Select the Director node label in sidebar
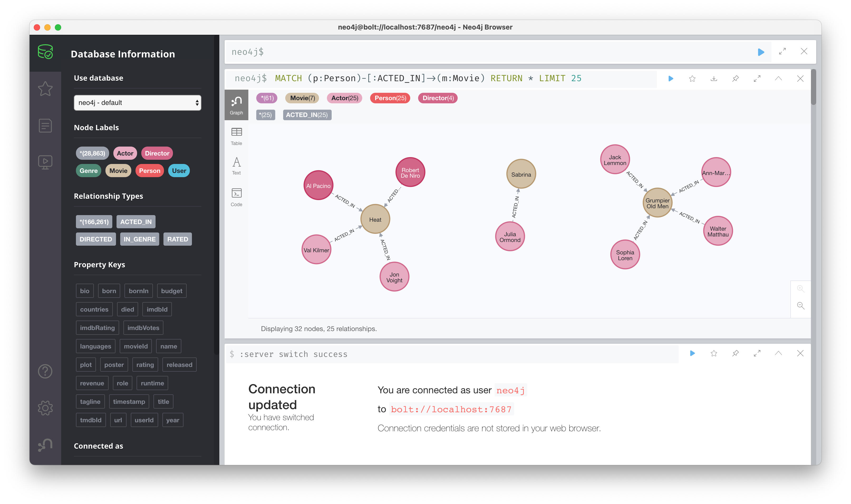Screen dimensions: 851x504 157,153
